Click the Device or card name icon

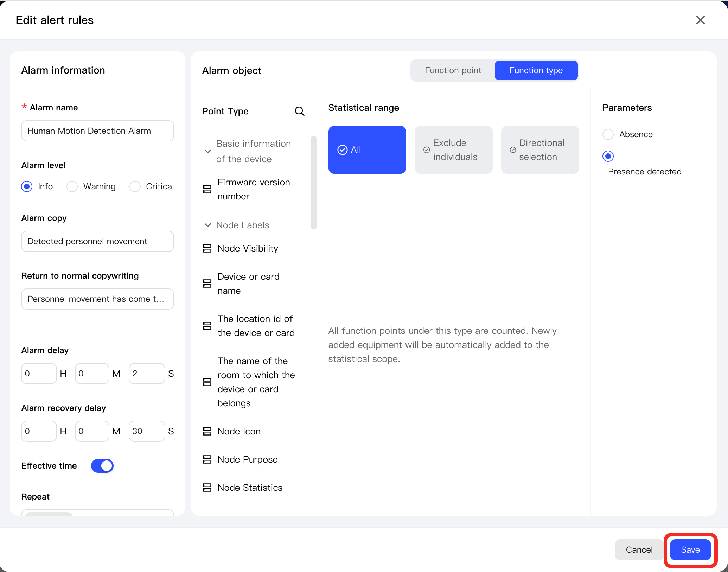point(207,284)
